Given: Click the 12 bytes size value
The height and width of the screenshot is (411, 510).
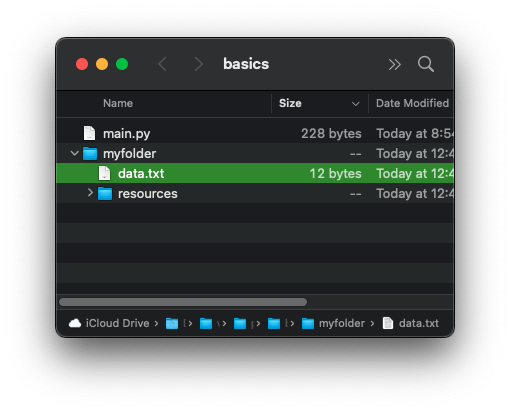Looking at the screenshot, I should (336, 174).
